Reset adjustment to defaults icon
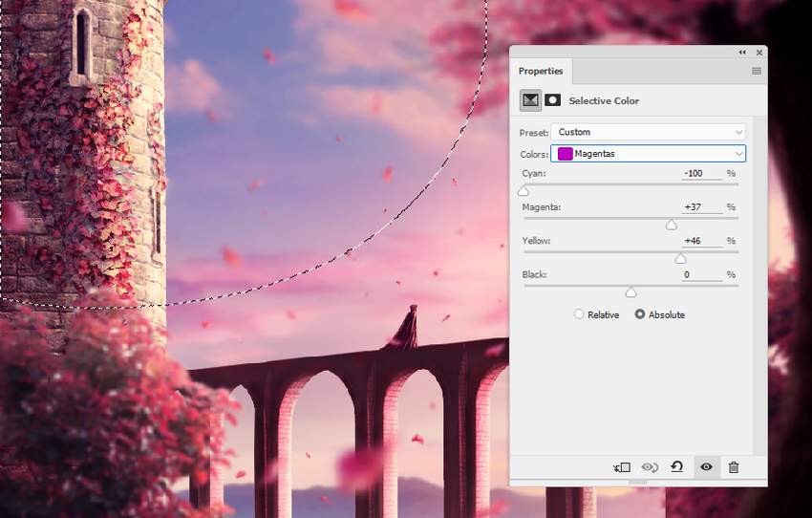 (677, 467)
